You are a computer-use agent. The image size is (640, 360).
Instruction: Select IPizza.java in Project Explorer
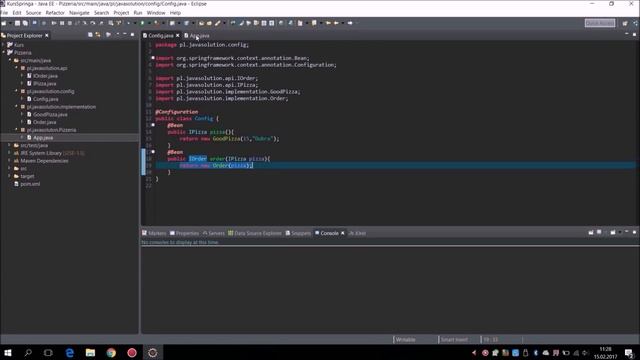click(x=42, y=84)
